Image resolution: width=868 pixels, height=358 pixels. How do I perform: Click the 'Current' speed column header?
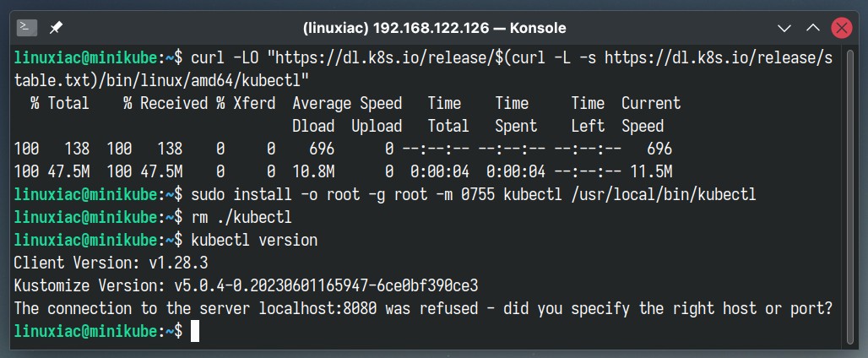pos(651,104)
